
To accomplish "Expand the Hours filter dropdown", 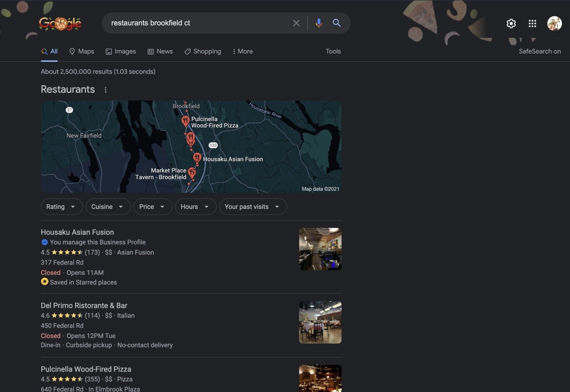I will (195, 207).
